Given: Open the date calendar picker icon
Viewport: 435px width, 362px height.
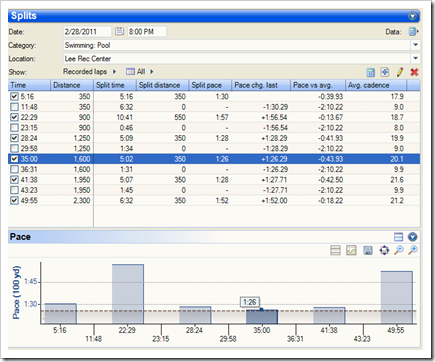Looking at the screenshot, I should tap(119, 32).
